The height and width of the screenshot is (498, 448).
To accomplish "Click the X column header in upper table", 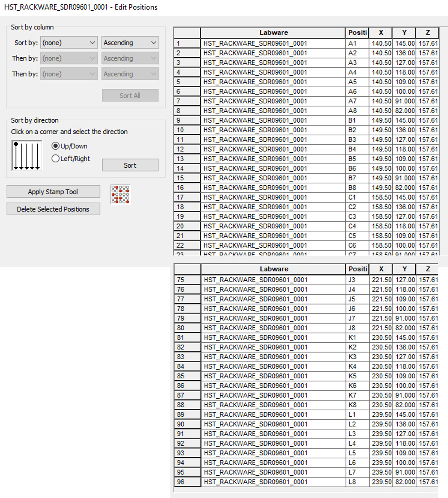I will [x=381, y=33].
